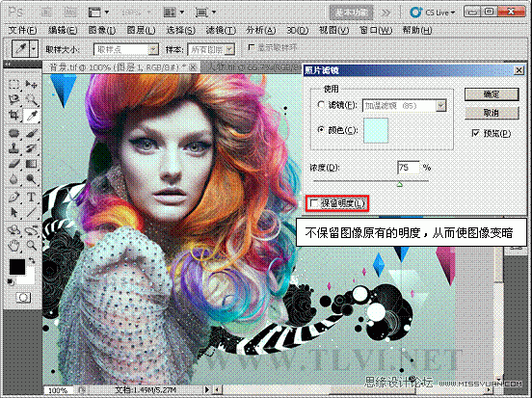
Task: Select the Clone Stamp tool
Action: point(13,148)
